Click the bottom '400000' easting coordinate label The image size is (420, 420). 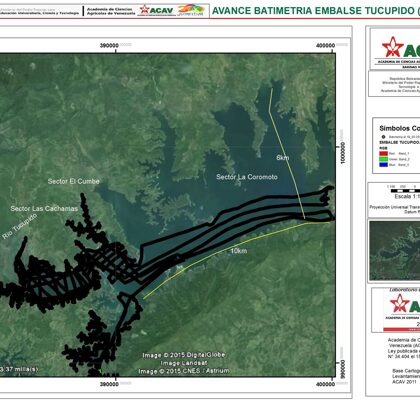pyautogui.click(x=326, y=384)
